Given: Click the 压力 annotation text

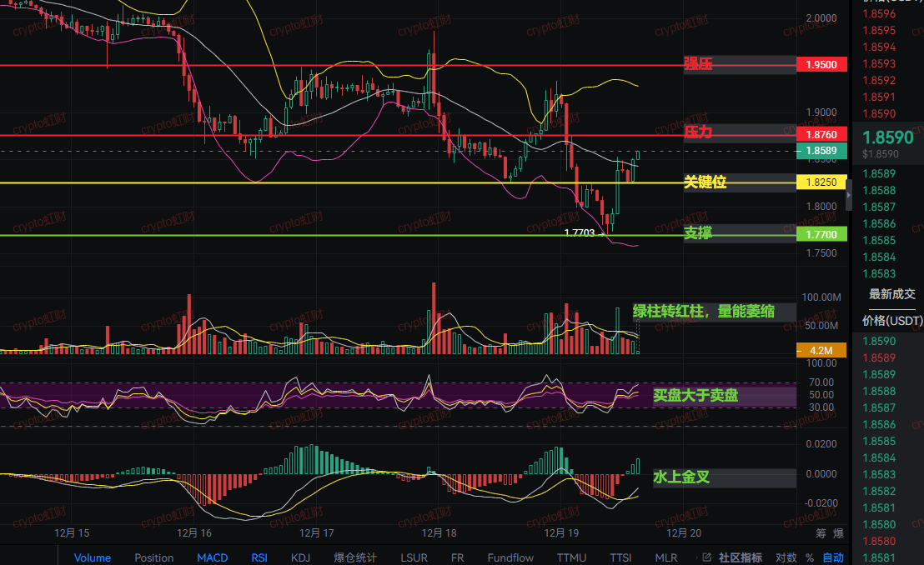Looking at the screenshot, I should click(x=698, y=132).
